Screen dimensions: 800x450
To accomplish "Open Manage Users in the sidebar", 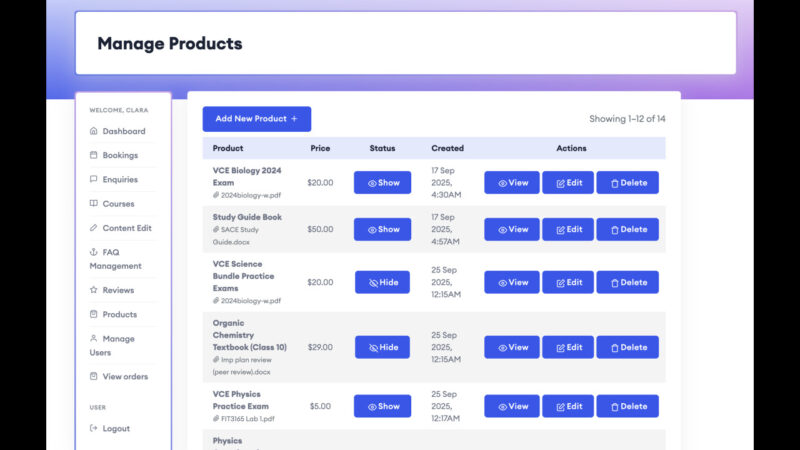I will click(113, 345).
